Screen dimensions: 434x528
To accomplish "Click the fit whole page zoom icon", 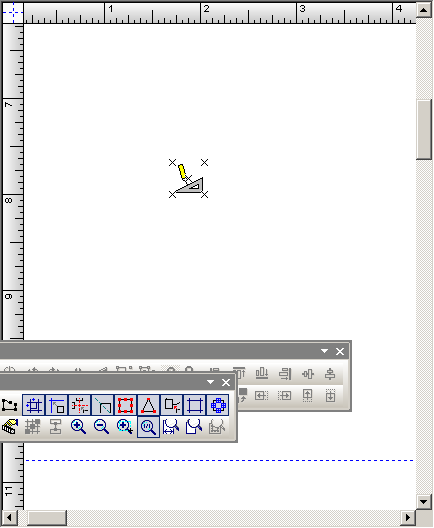I will (194, 427).
